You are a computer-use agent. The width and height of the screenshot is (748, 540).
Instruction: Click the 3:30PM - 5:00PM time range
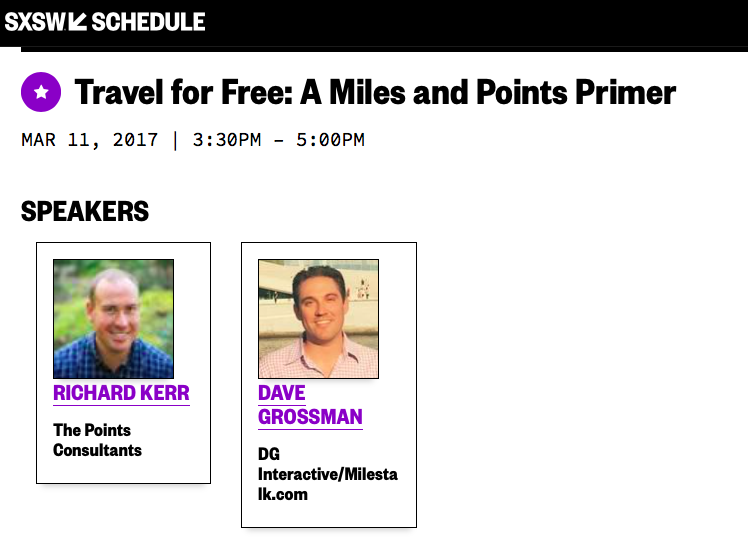(x=279, y=140)
